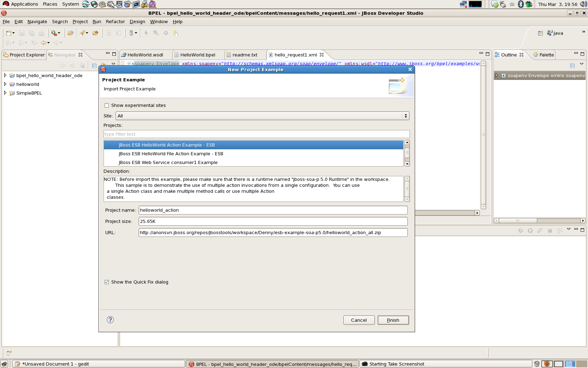588x368 pixels.
Task: Expand soapenv:Envelope node in Outline
Action: click(497, 75)
